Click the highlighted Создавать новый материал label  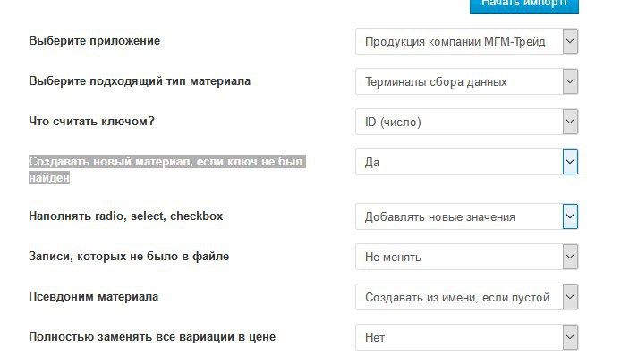pyautogui.click(x=166, y=169)
